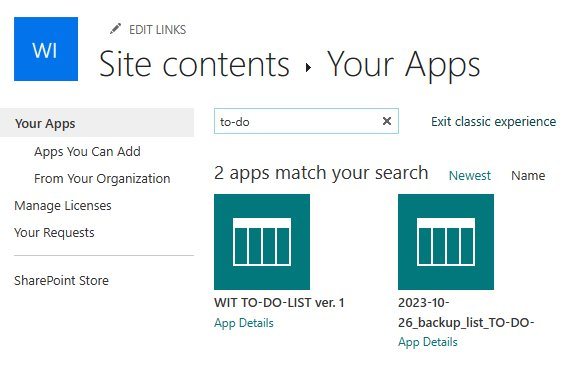Open Manage Licenses
The height and width of the screenshot is (367, 566).
(x=63, y=206)
